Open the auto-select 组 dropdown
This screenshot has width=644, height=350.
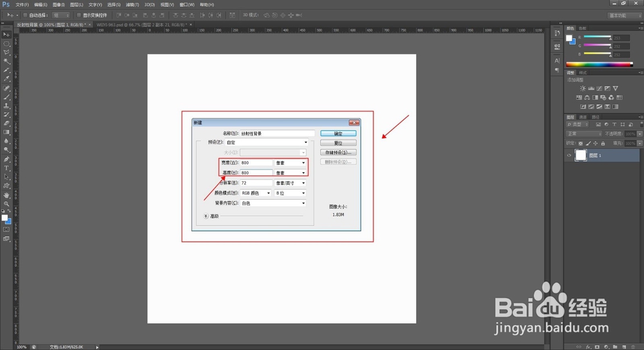pos(61,15)
